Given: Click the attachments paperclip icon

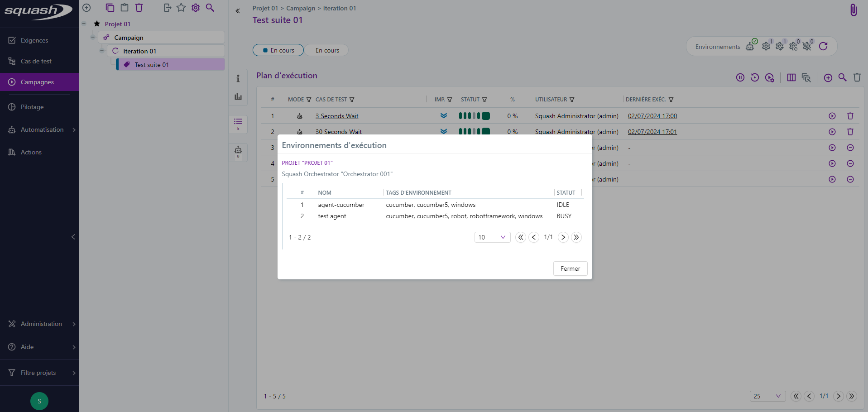Looking at the screenshot, I should pyautogui.click(x=853, y=10).
